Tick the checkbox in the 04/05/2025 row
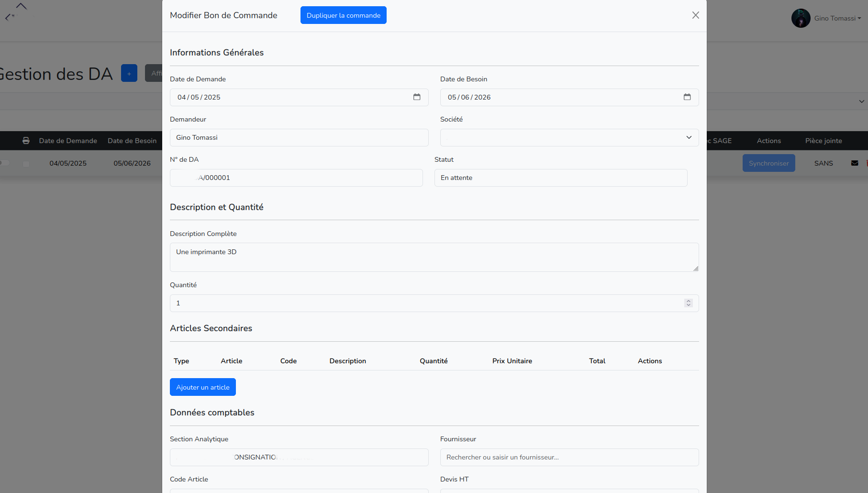This screenshot has height=493, width=868. click(x=26, y=164)
